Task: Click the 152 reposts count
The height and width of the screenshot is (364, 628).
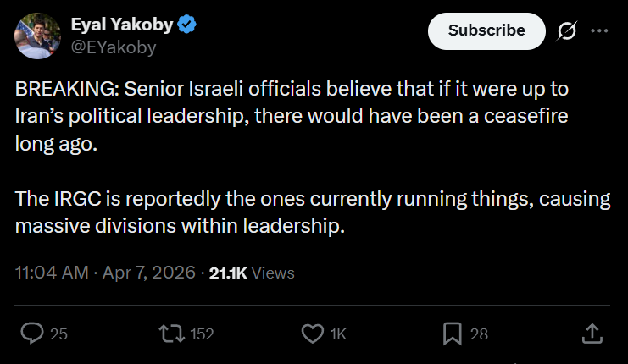Action: (202, 334)
